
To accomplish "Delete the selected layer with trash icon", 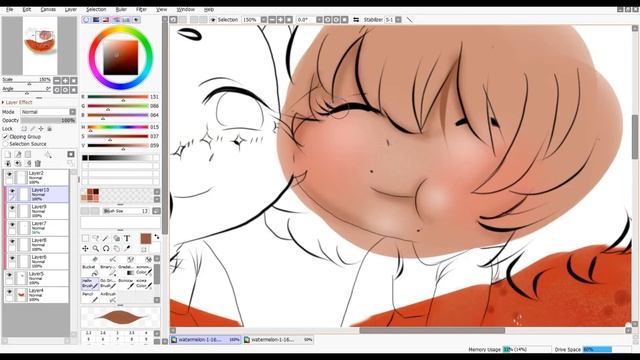I will click(38, 164).
